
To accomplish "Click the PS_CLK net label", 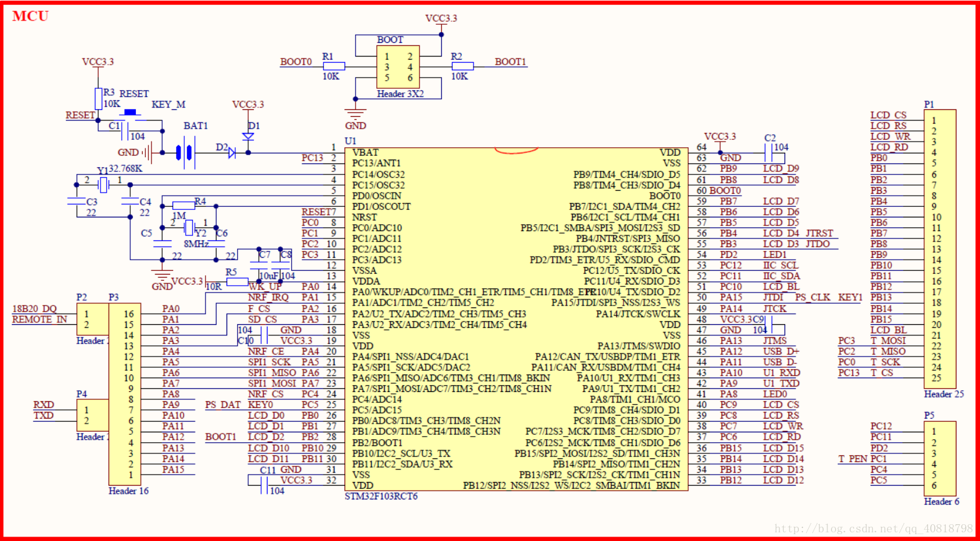I will coord(812,298).
